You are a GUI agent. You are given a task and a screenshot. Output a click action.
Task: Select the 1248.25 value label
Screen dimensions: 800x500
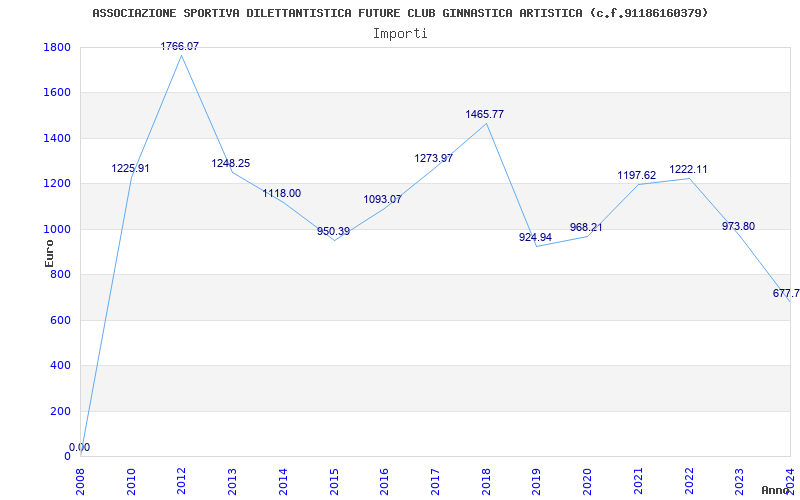[x=231, y=163]
